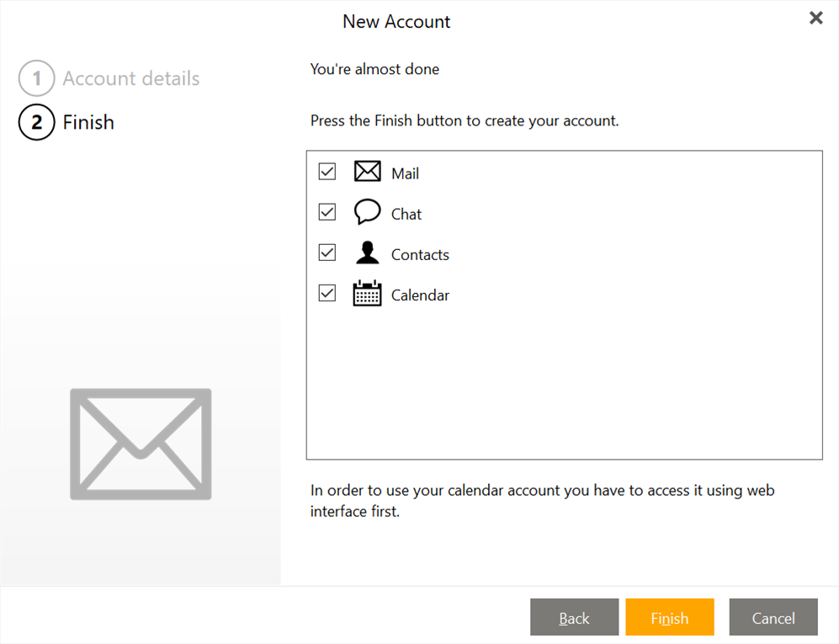Uncheck the Mail checkbox
The height and width of the screenshot is (644, 839).
pyautogui.click(x=327, y=172)
